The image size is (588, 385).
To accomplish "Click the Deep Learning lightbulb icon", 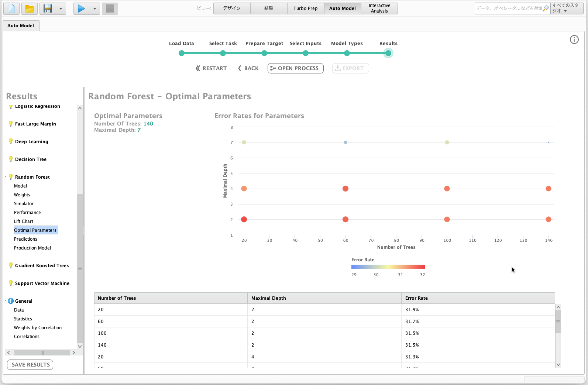I will [x=11, y=141].
